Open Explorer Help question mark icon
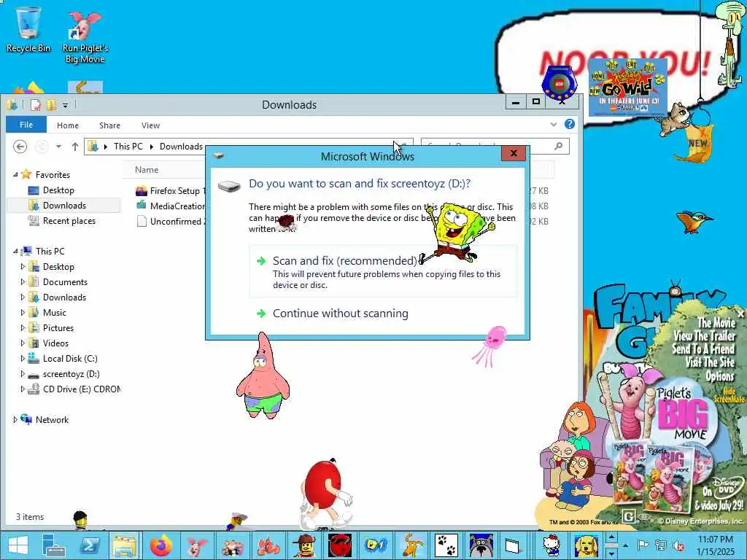Viewport: 747px width, 560px height. (x=569, y=125)
